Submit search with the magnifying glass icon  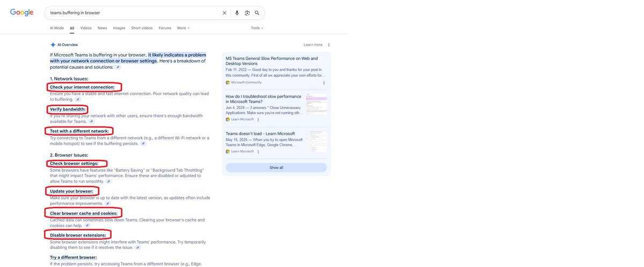pyautogui.click(x=257, y=13)
